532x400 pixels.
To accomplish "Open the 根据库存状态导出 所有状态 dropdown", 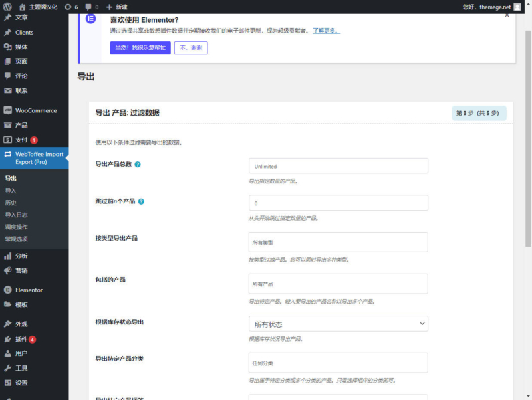I will 338,324.
